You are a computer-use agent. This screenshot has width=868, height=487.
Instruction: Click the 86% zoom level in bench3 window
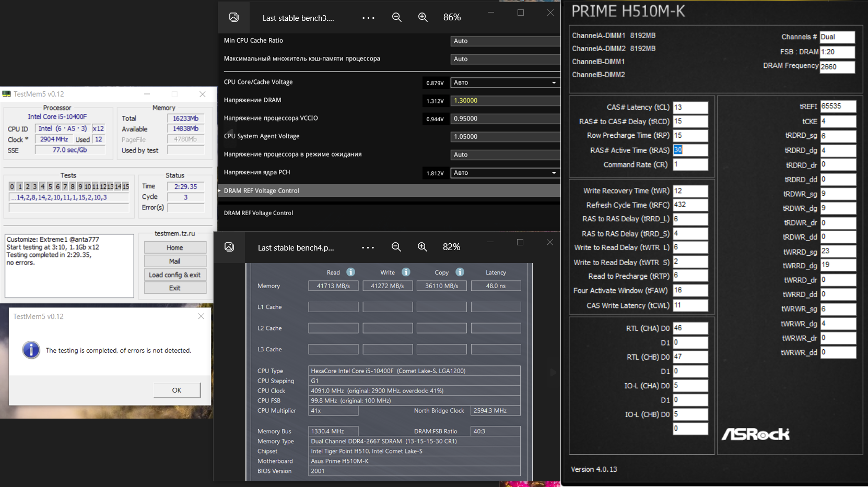[452, 17]
